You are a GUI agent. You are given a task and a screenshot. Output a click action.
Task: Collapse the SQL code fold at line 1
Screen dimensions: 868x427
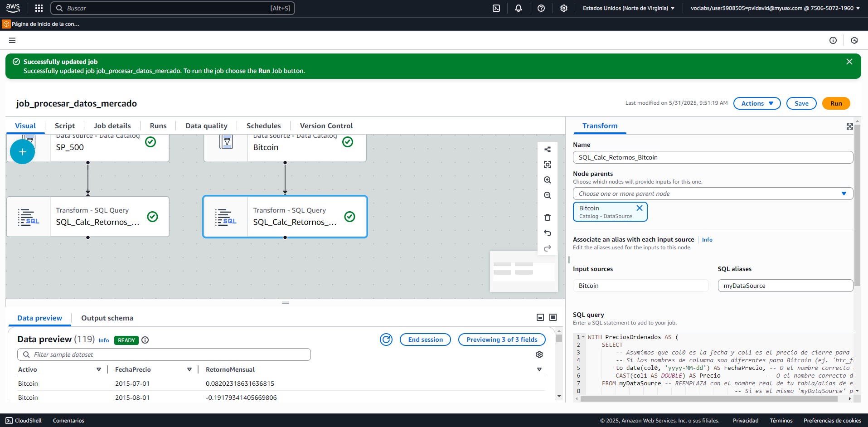pos(583,337)
